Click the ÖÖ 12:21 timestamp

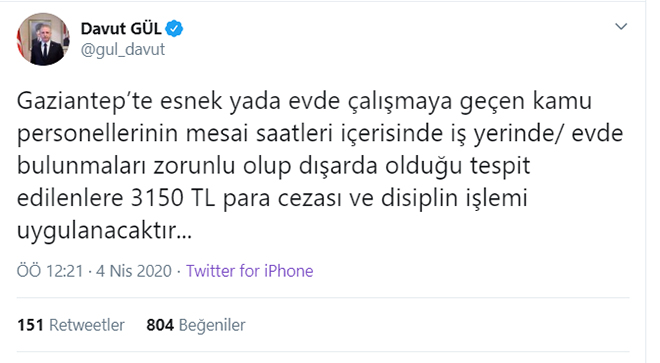point(50,271)
